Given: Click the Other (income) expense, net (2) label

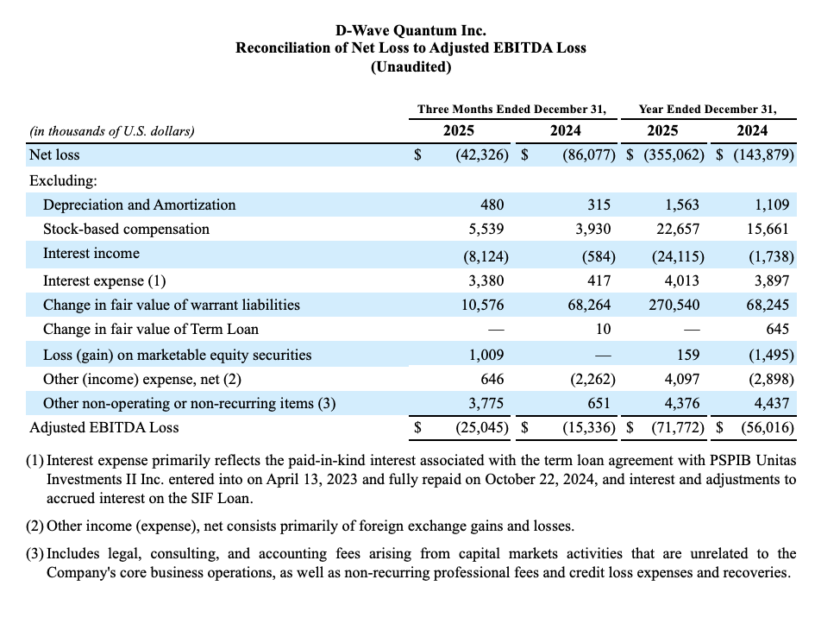Looking at the screenshot, I should tap(141, 379).
